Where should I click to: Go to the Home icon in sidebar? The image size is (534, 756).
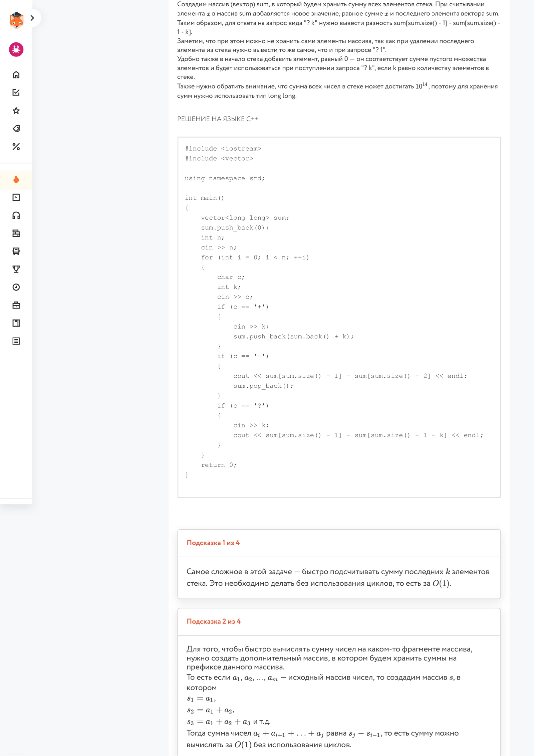click(16, 74)
